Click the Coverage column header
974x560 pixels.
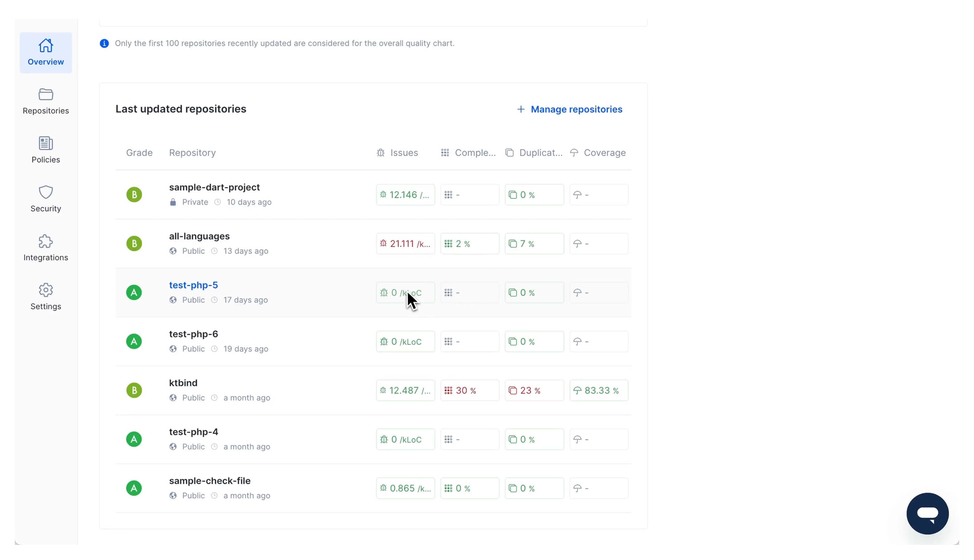point(597,153)
